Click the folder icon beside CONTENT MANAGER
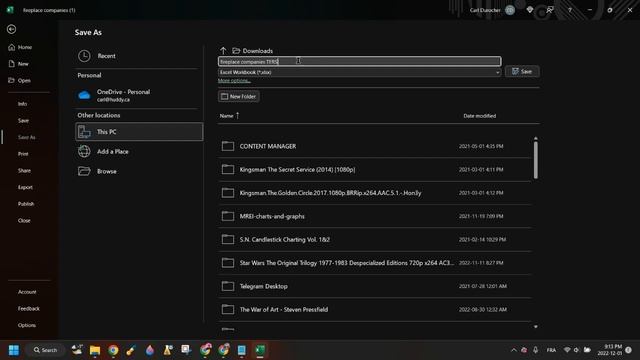 [x=228, y=146]
